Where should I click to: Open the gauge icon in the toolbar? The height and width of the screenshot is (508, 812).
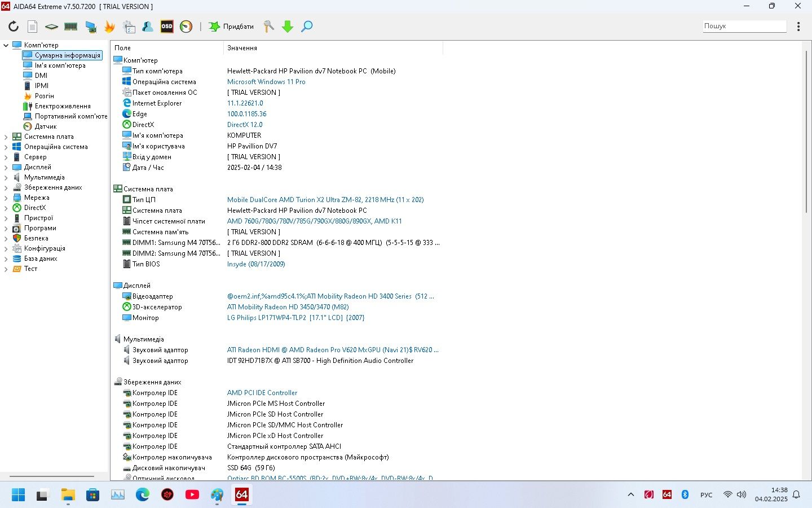186,27
